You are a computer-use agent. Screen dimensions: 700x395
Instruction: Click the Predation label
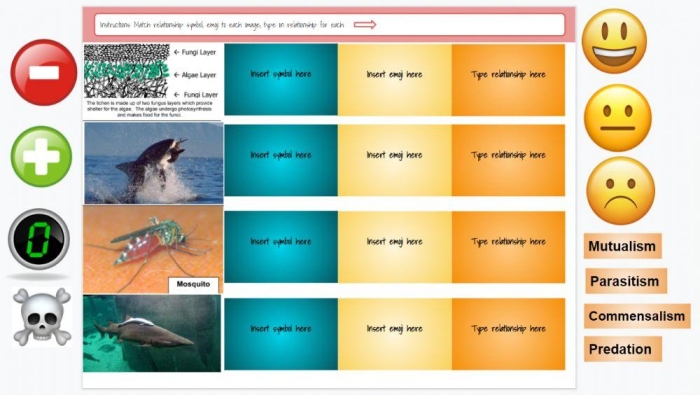point(622,349)
